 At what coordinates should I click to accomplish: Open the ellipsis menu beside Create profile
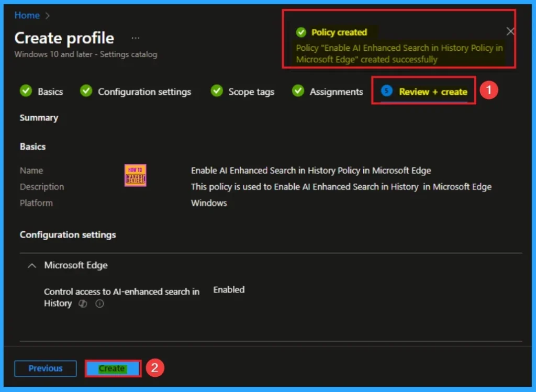(136, 38)
